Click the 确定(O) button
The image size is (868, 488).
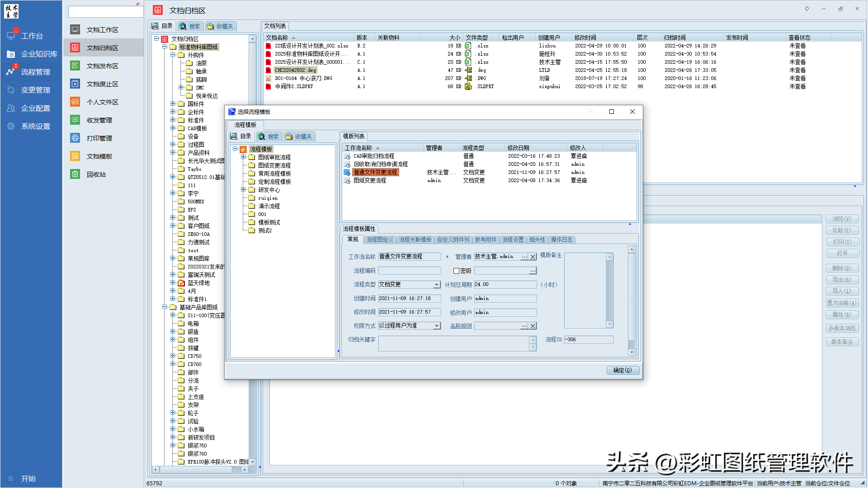[x=623, y=370]
